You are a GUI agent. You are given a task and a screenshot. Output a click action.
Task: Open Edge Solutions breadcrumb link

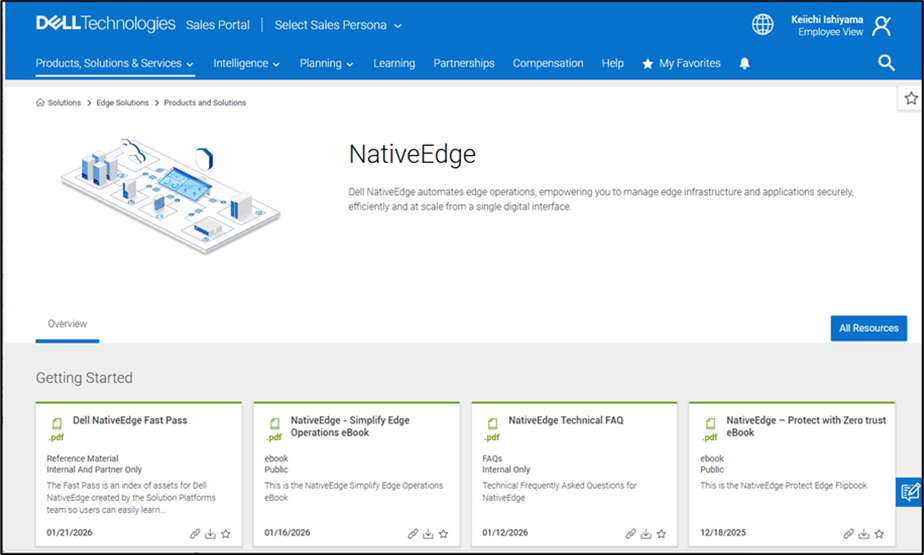click(122, 103)
